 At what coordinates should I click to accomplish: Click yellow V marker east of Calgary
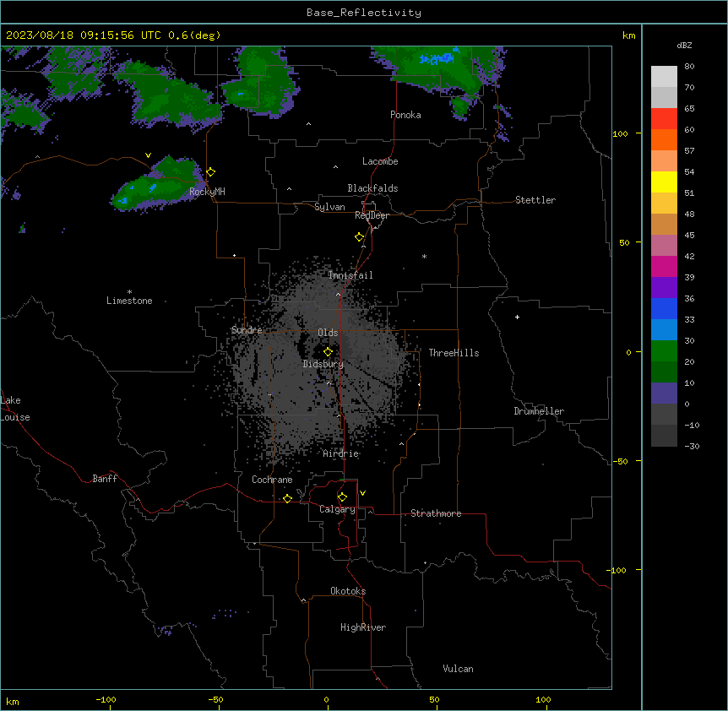click(362, 493)
